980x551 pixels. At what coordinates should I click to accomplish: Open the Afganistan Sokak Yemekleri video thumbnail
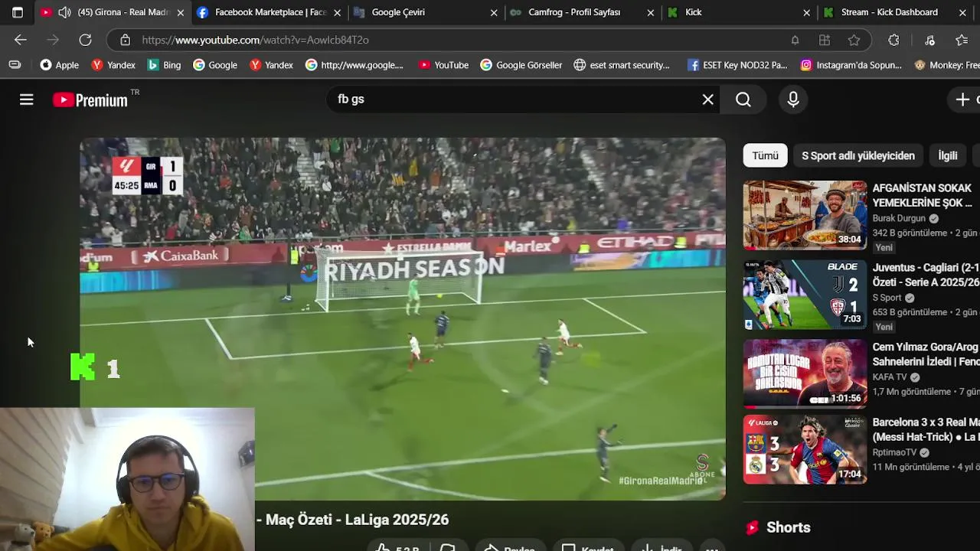[x=805, y=215]
